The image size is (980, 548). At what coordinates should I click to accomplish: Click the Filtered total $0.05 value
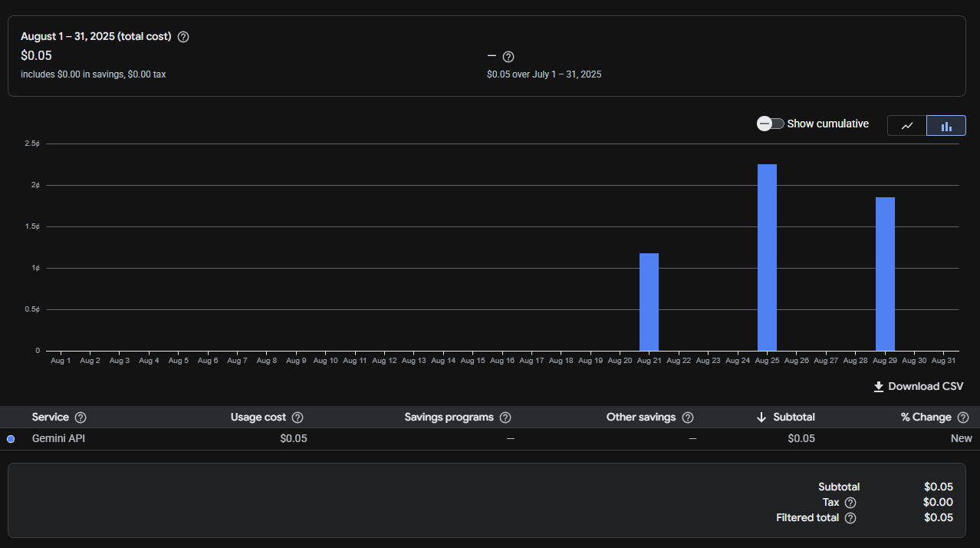pos(939,518)
